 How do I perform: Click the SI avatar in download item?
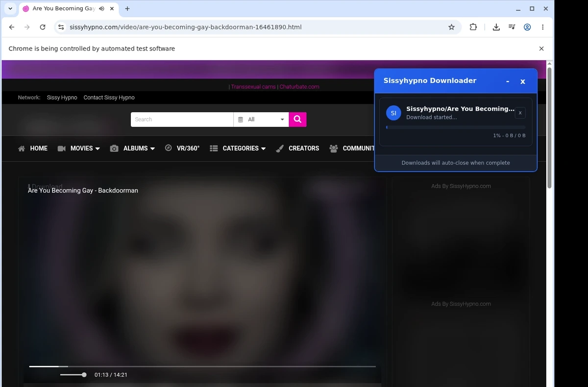(393, 113)
